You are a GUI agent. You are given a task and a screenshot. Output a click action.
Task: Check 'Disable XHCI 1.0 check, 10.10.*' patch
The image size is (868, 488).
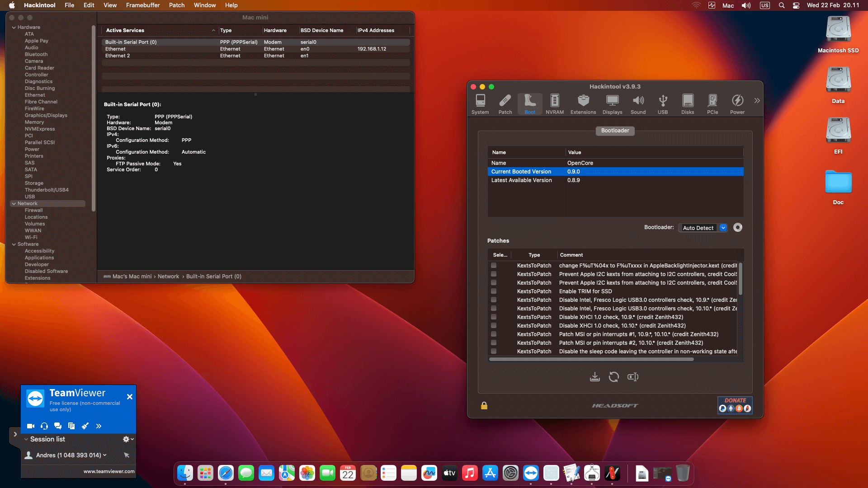[494, 326]
